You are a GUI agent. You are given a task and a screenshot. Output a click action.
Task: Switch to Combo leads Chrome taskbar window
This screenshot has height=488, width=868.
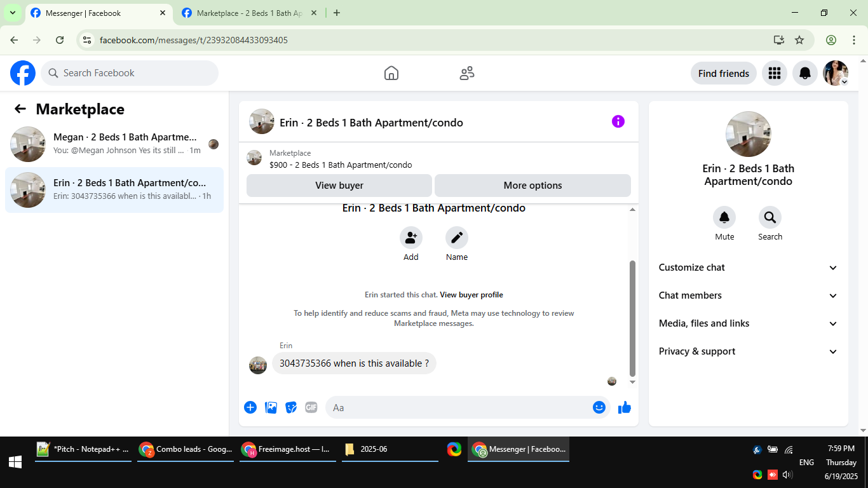pyautogui.click(x=186, y=449)
